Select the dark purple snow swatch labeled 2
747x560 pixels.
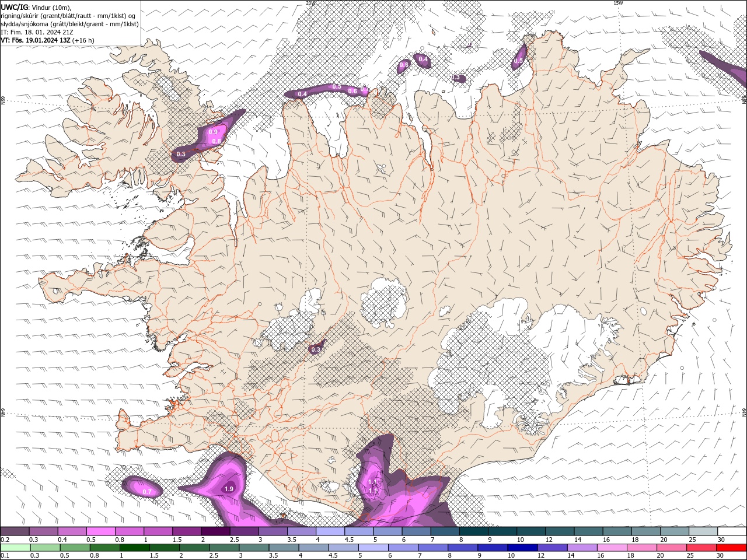pos(215,531)
